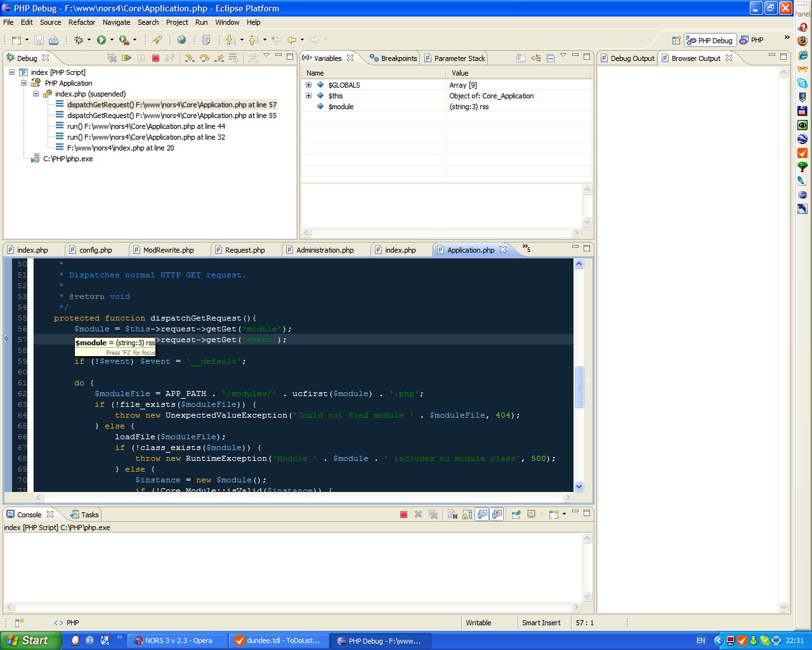Click the Start button on taskbar

[x=30, y=640]
